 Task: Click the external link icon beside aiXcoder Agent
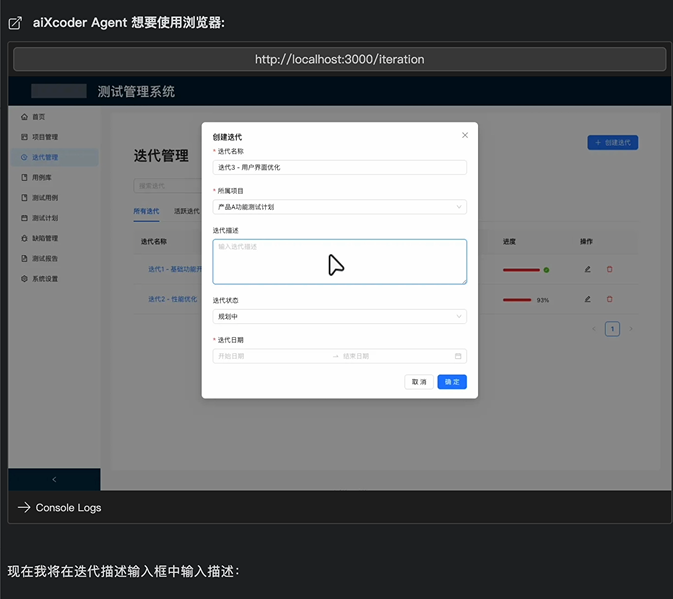pyautogui.click(x=15, y=23)
